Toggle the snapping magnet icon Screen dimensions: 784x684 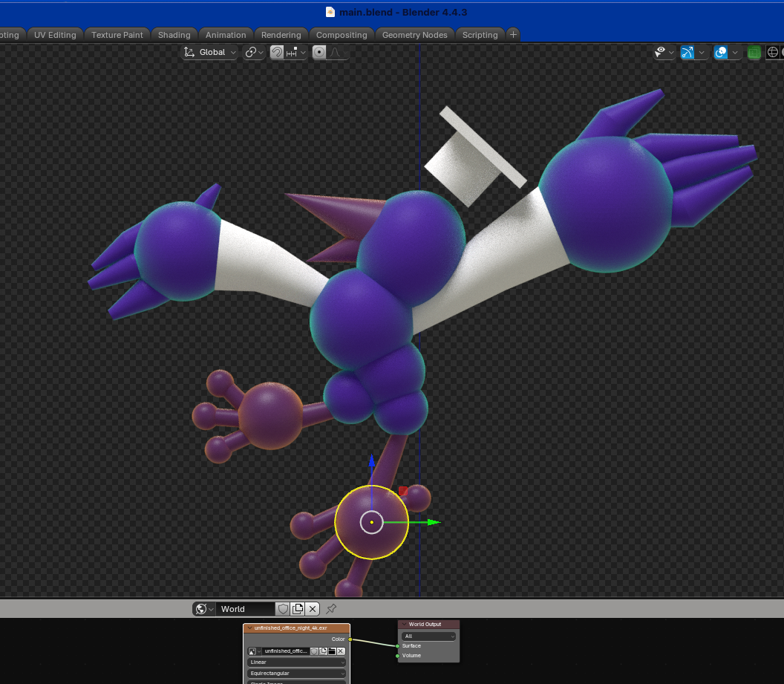[x=276, y=52]
